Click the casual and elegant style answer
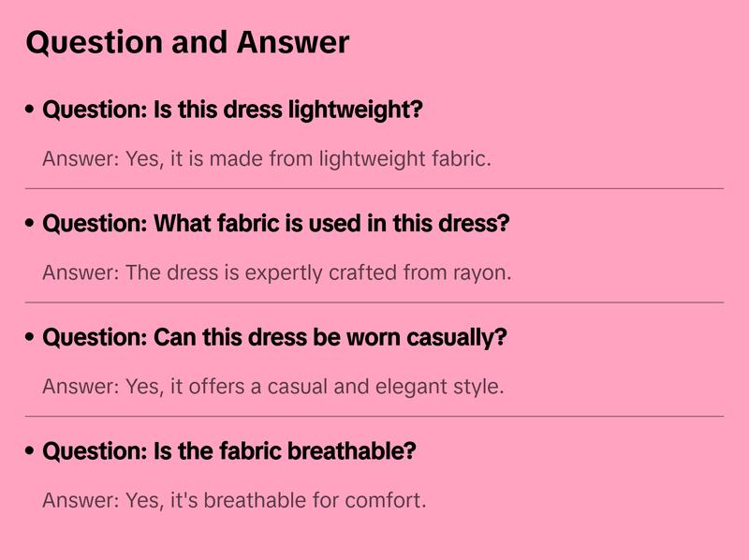The height and width of the screenshot is (560, 749). [273, 387]
